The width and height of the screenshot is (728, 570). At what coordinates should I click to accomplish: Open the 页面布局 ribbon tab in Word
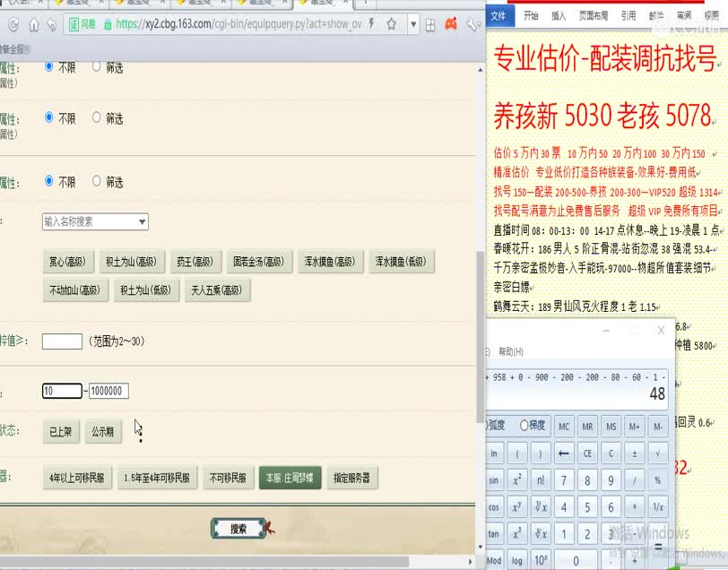tap(594, 16)
